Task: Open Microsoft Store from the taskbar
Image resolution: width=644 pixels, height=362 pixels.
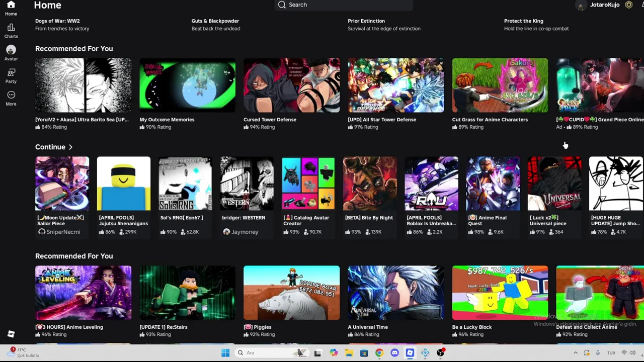Action: (364, 353)
